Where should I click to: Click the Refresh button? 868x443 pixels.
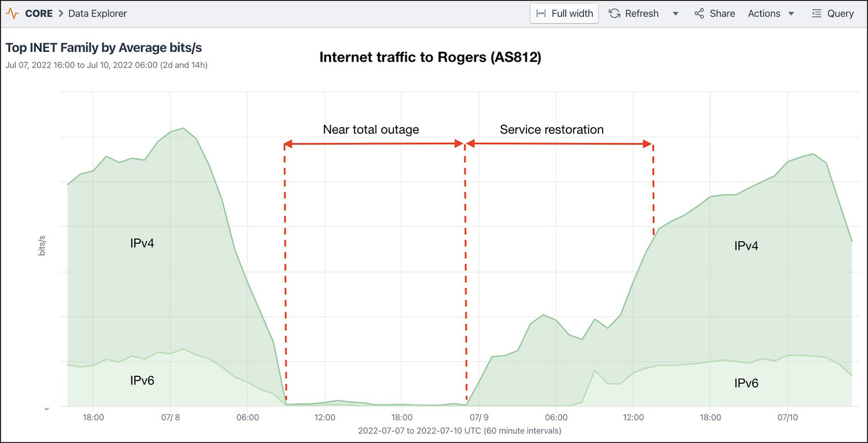(x=634, y=13)
